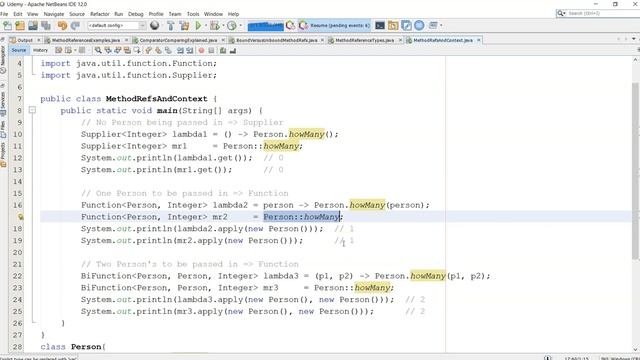Click the Stop Macro Recording icon

pos(211,50)
